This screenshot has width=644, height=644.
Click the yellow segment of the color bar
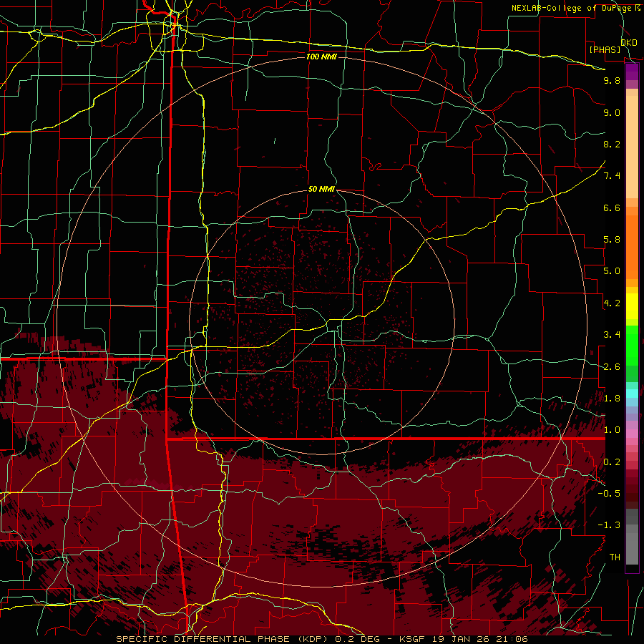[x=632, y=306]
